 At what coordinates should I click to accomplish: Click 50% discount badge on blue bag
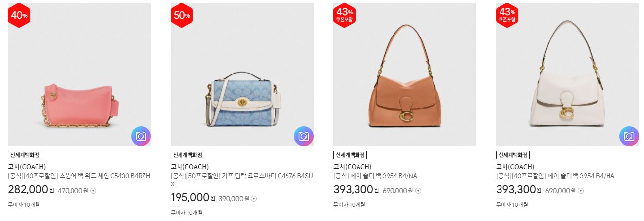point(182,15)
